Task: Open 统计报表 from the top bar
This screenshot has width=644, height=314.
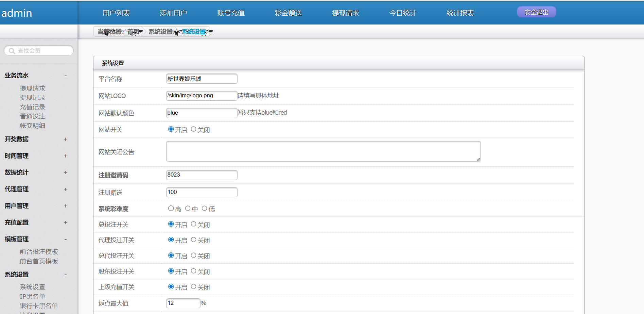Action: click(460, 13)
